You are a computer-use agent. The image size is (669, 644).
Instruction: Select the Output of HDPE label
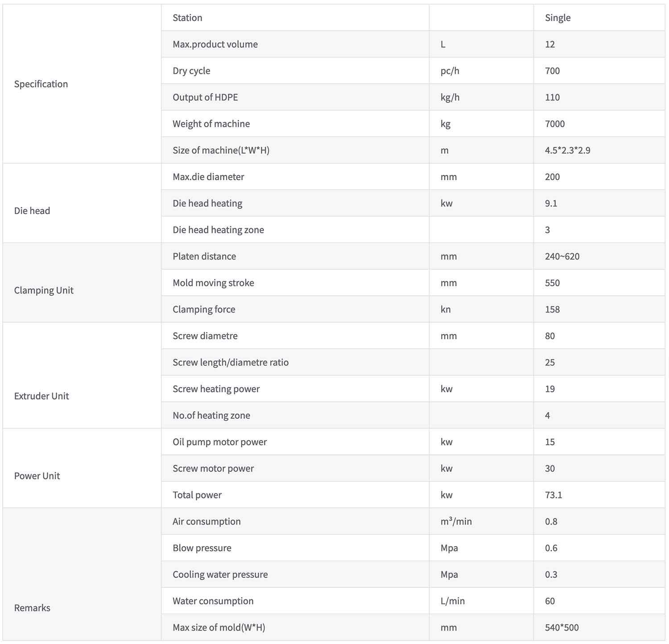[x=205, y=97]
